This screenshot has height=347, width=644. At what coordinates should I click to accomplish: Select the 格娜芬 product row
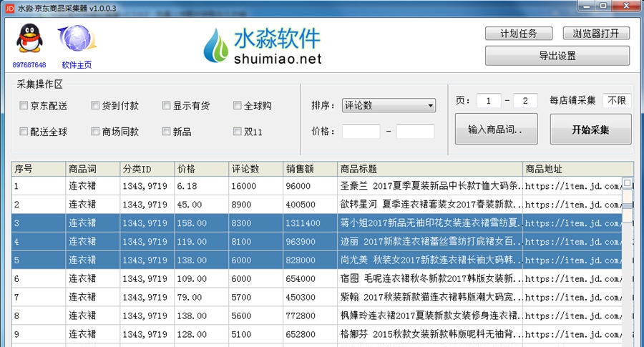point(317,334)
